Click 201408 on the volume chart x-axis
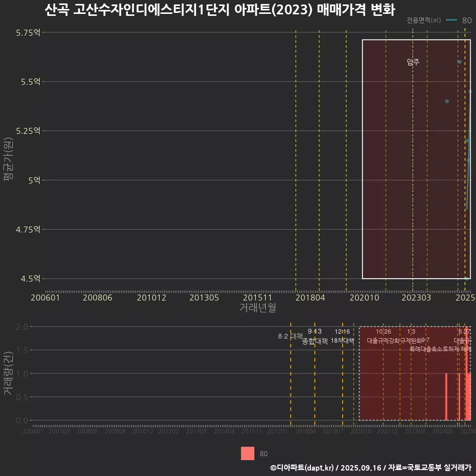The height and width of the screenshot is (476, 476). pyautogui.click(x=224, y=431)
